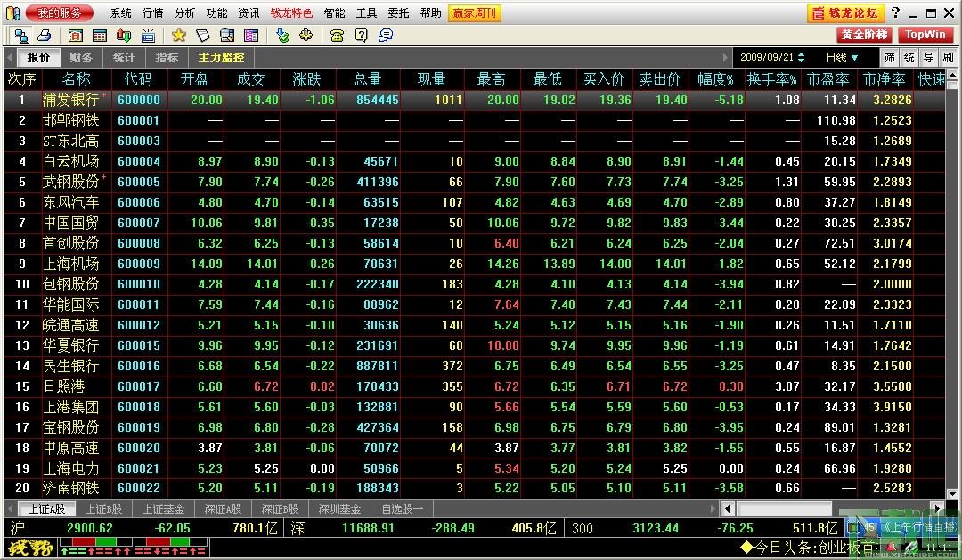Click the yellow telephone toolbar icon
962x560 pixels.
(x=337, y=36)
